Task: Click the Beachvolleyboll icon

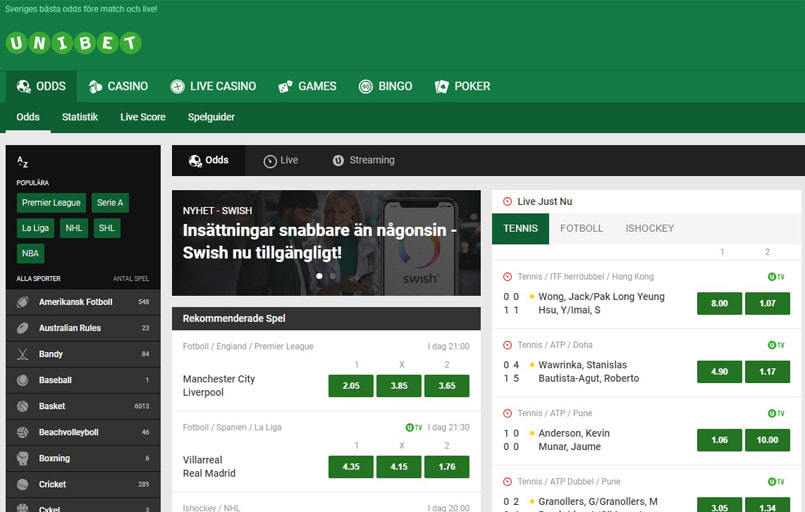Action: pos(23,432)
